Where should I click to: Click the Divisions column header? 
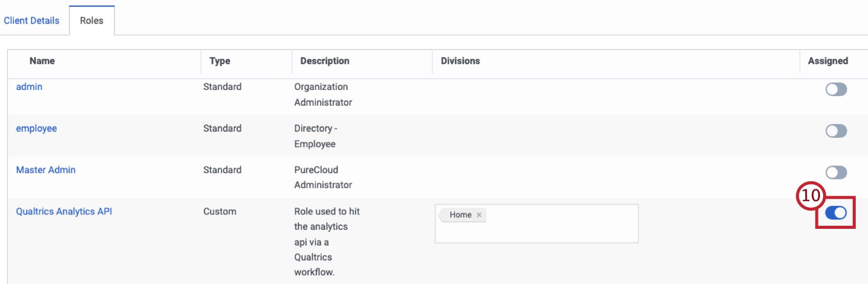tap(460, 61)
